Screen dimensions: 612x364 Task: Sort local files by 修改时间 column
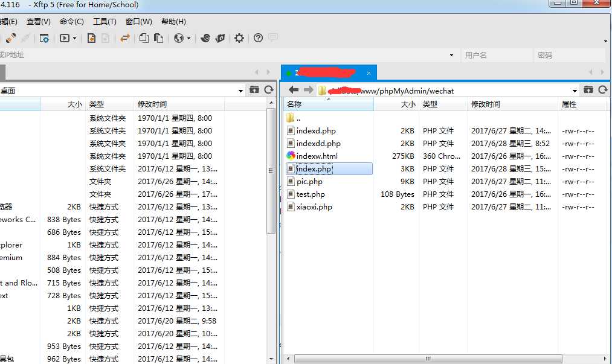click(179, 104)
